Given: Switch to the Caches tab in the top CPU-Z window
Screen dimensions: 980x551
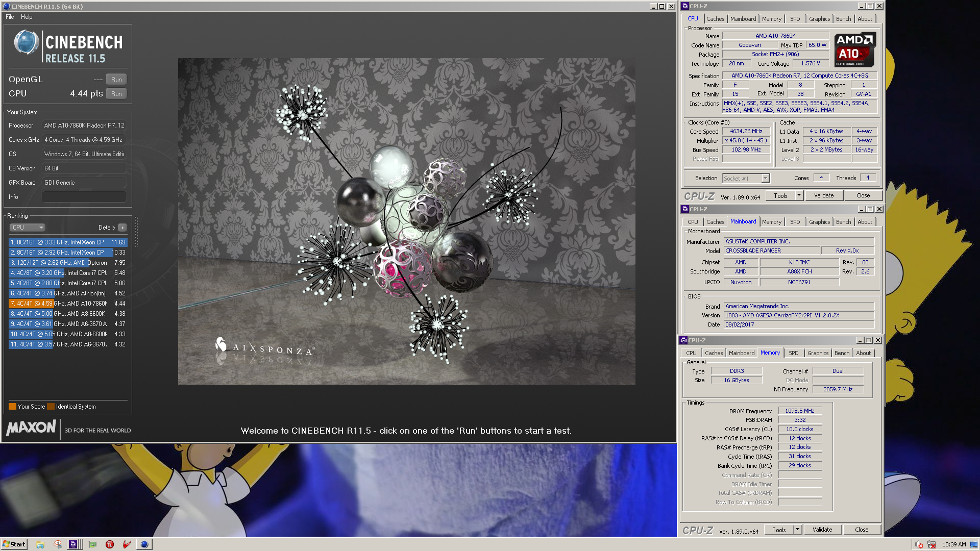Looking at the screenshot, I should tap(715, 19).
